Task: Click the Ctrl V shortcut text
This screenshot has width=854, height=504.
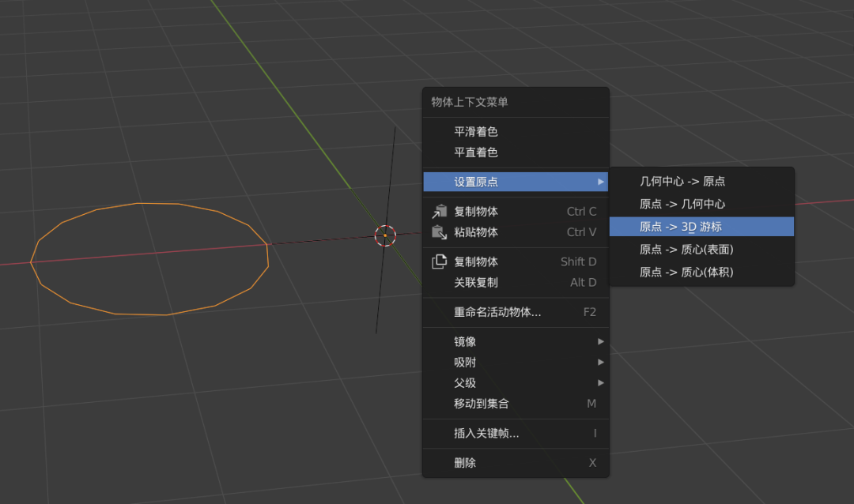Action: pos(581,232)
